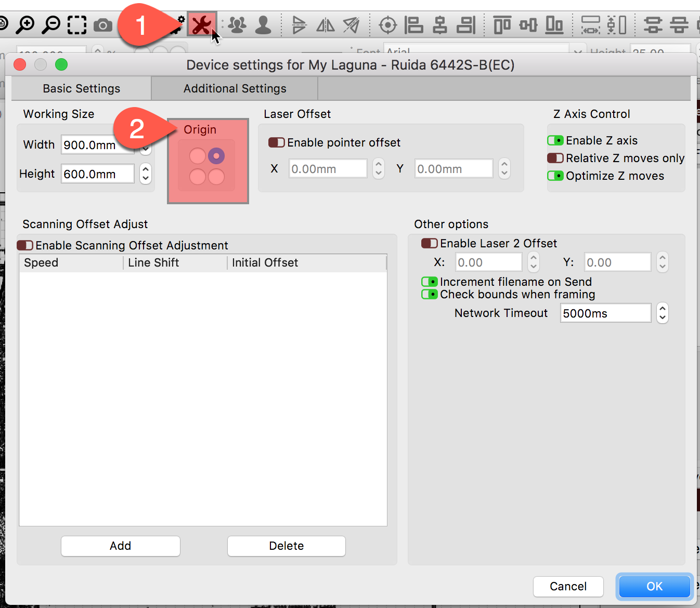This screenshot has width=700, height=608.
Task: Open Device Settings wrench icon
Action: pyautogui.click(x=202, y=24)
